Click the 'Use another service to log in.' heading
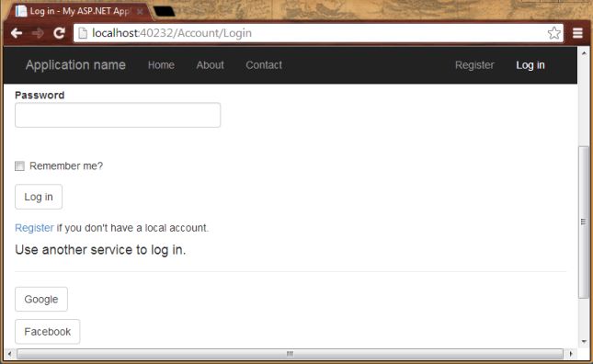The height and width of the screenshot is (364, 593). point(100,250)
